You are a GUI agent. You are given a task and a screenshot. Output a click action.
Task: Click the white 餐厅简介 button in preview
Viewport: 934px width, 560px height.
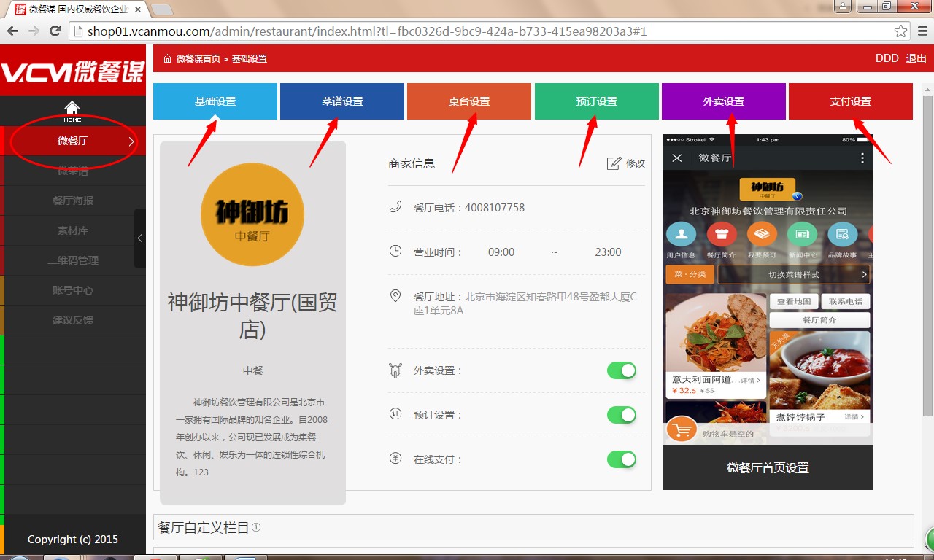coord(819,320)
